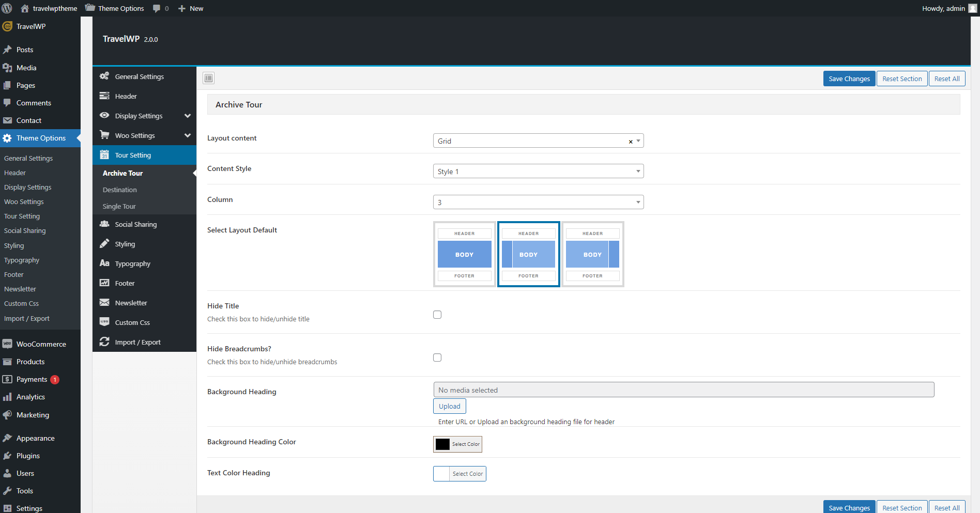The width and height of the screenshot is (980, 513).
Task: Click the Typography Aa icon
Action: (x=104, y=263)
